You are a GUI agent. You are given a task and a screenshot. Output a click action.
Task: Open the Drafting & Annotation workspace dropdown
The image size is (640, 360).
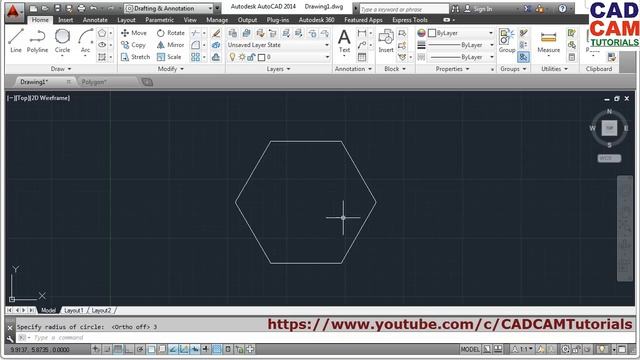click(x=169, y=8)
